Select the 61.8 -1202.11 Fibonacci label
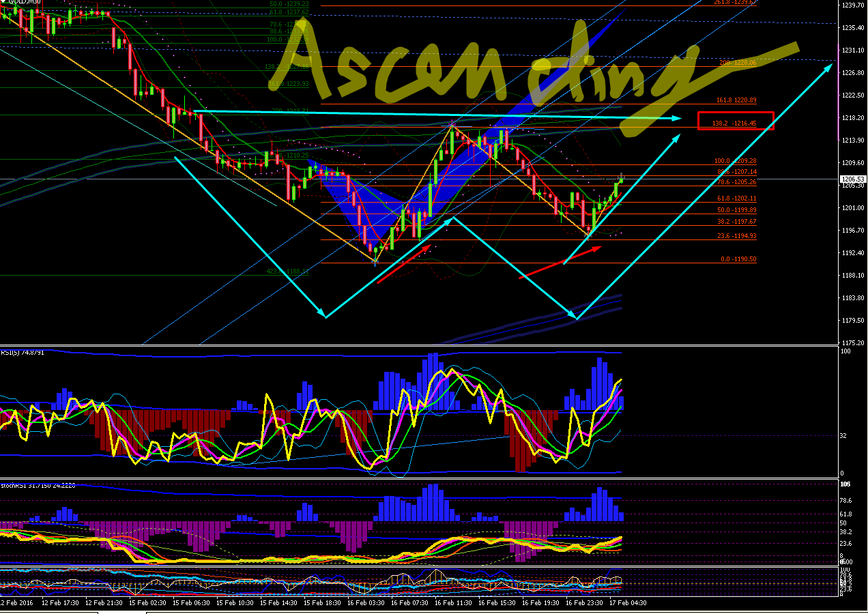The width and height of the screenshot is (868, 614). [736, 198]
